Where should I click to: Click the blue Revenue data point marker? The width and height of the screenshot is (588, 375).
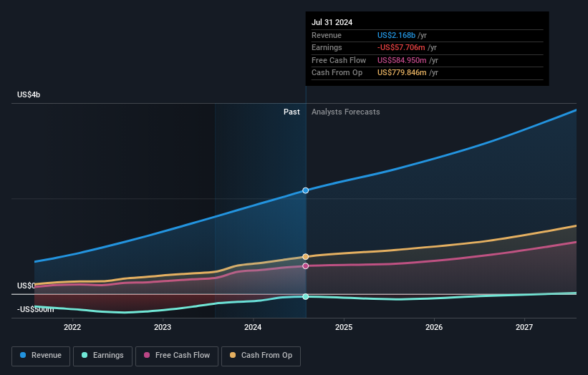(x=306, y=190)
